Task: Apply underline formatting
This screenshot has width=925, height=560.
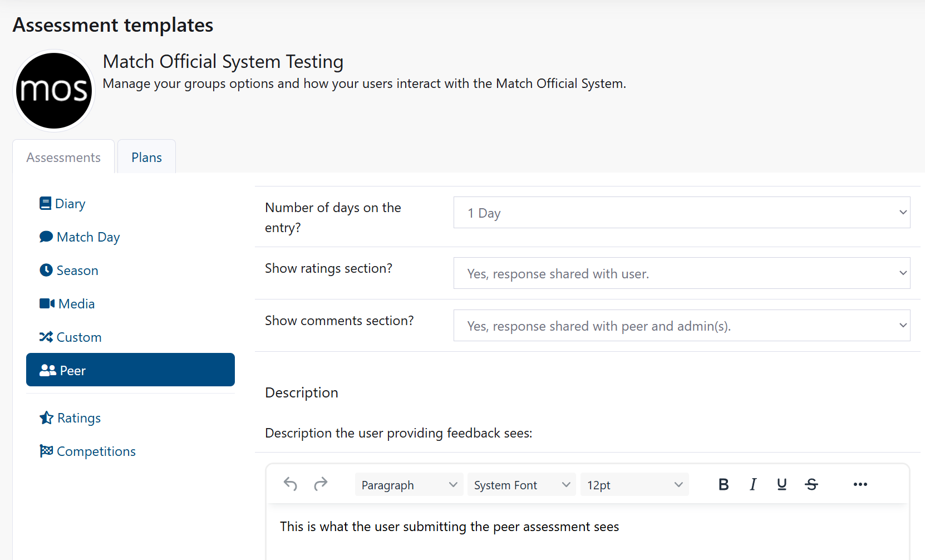Action: tap(782, 484)
